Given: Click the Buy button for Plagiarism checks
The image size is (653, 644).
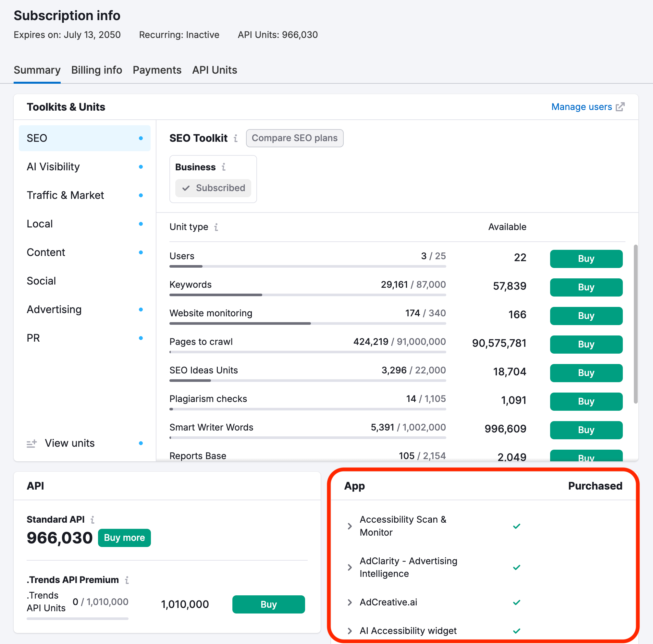Looking at the screenshot, I should click(x=586, y=401).
